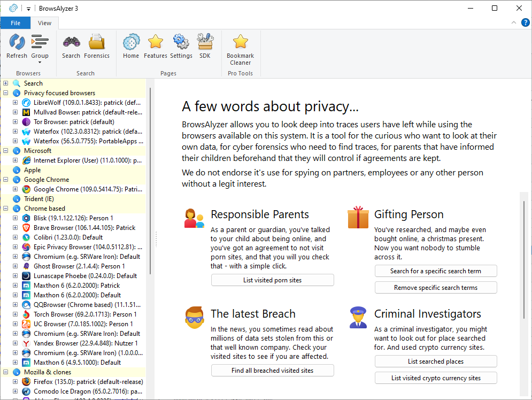
Task: Launch the Bookmark Cleaner tool
Action: tap(240, 50)
